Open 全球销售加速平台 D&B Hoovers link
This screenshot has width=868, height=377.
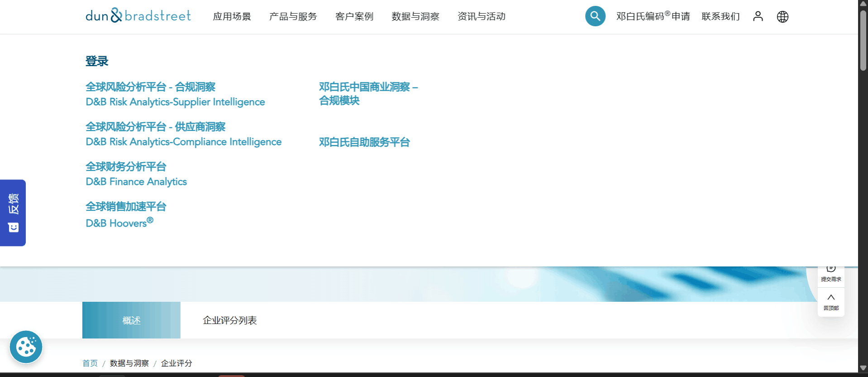click(126, 214)
